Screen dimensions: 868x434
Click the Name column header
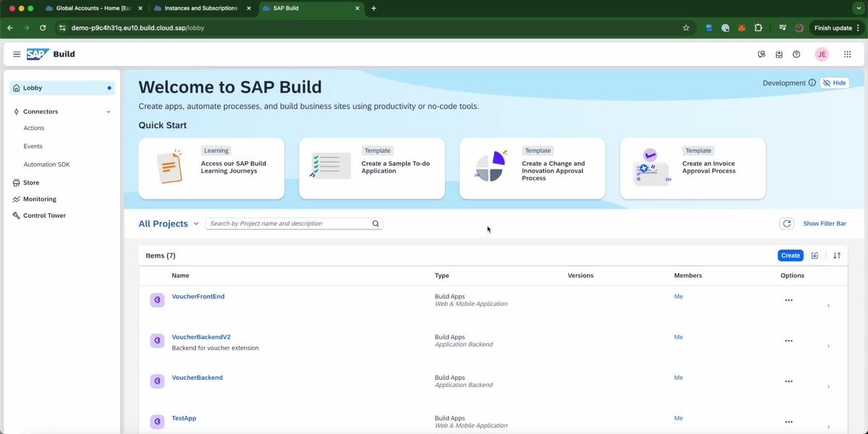coord(180,276)
